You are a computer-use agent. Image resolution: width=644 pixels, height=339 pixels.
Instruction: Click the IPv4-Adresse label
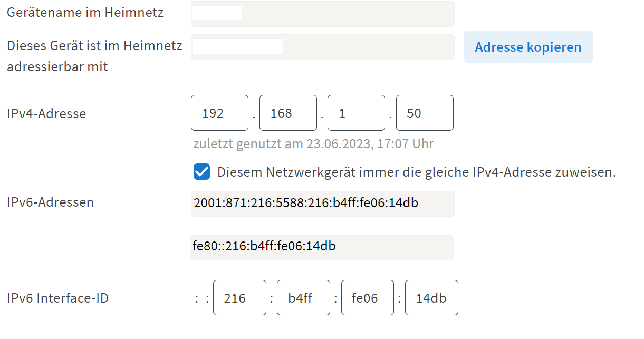(46, 113)
